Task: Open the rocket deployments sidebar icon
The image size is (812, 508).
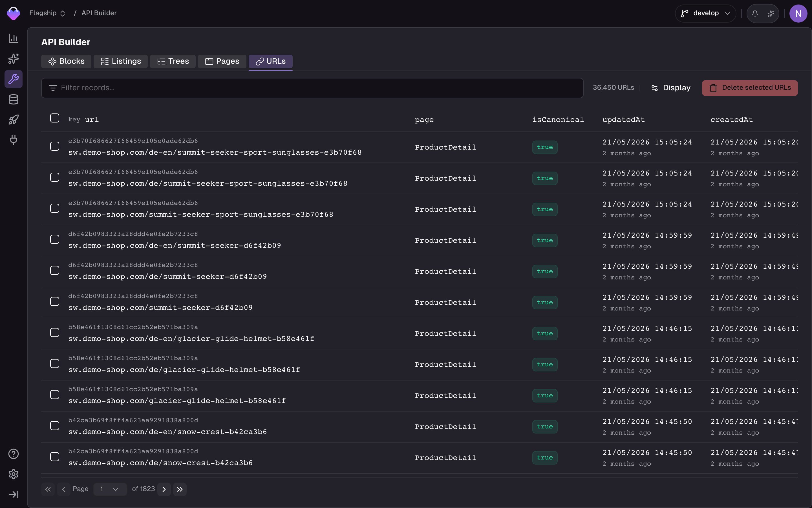Action: pos(14,120)
